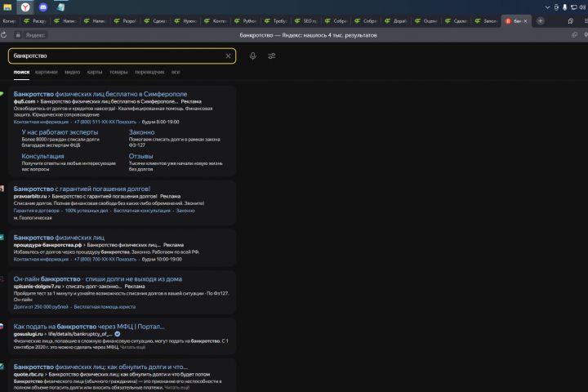Click the lock icon in address bar
Image resolution: width=588 pixels, height=392 pixels.
tap(18, 35)
